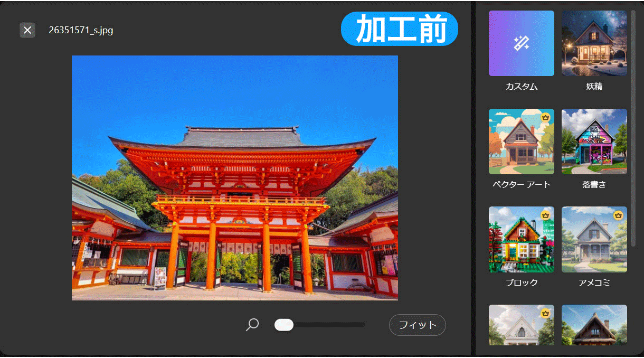Select the カスタム magic wand style

click(521, 43)
